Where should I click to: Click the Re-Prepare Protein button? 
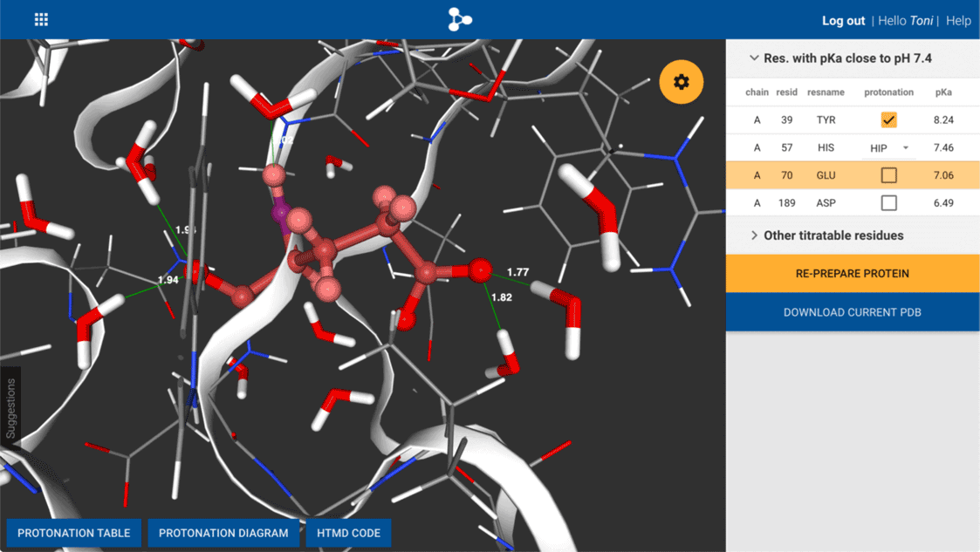(x=852, y=273)
